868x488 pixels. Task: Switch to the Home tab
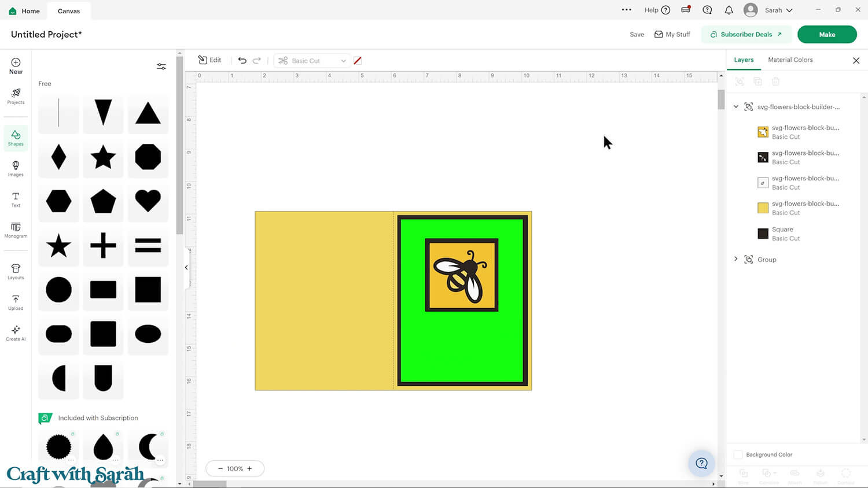tap(24, 11)
